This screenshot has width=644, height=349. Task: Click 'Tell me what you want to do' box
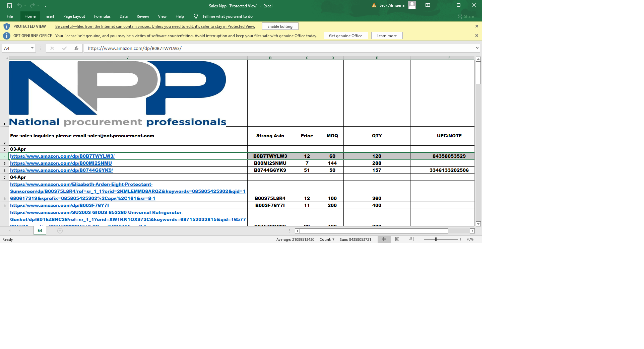click(x=228, y=16)
